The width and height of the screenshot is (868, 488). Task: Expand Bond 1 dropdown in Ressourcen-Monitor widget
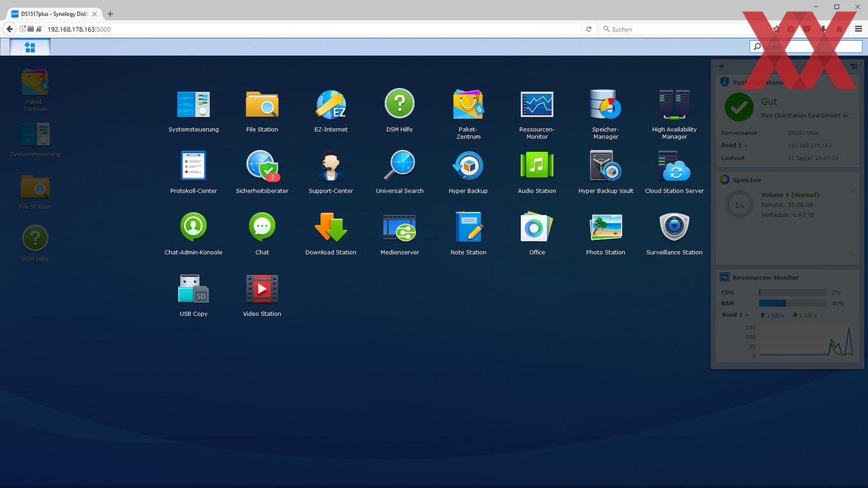tap(735, 315)
